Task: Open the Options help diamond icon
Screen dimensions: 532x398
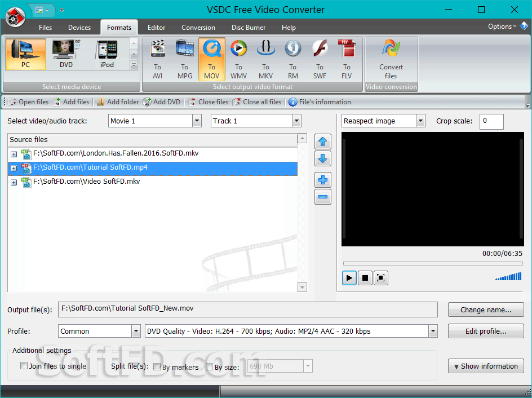Action: coord(524,26)
